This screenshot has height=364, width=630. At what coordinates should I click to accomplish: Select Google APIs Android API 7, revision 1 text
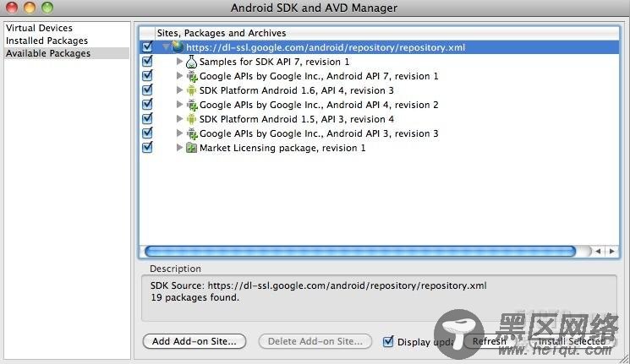click(x=319, y=76)
